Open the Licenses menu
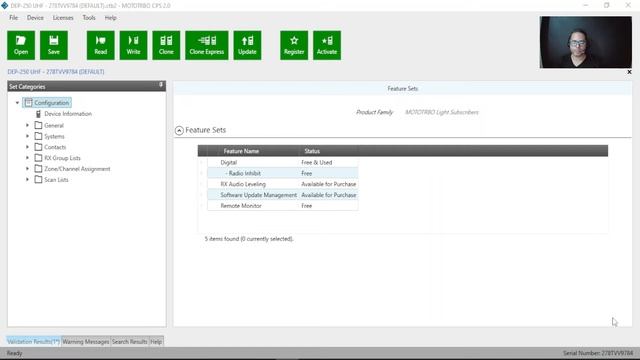This screenshot has width=640, height=360. 63,18
